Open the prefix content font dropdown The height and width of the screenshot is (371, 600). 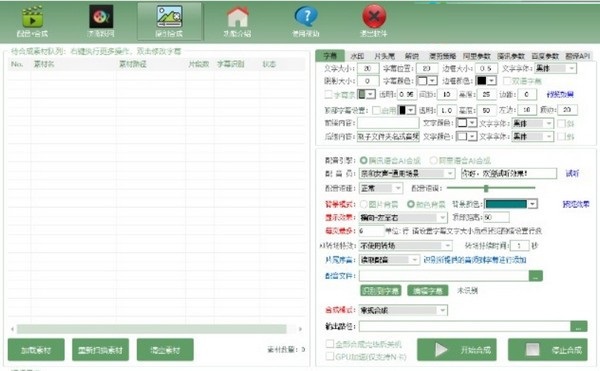coord(549,123)
